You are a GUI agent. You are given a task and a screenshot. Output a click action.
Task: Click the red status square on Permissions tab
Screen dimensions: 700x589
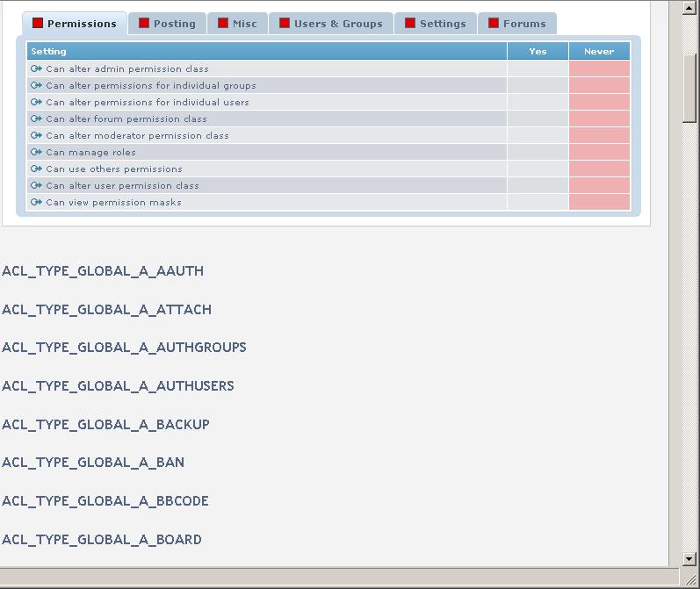pyautogui.click(x=38, y=24)
